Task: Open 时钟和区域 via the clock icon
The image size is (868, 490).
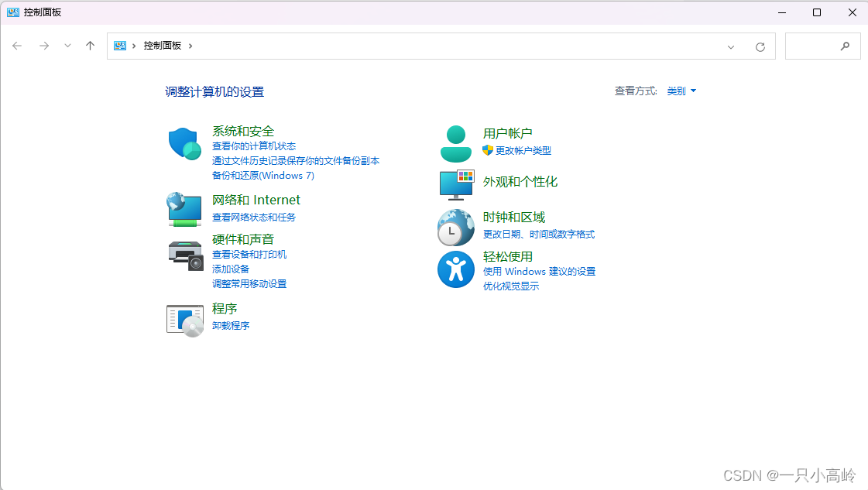Action: (x=455, y=227)
